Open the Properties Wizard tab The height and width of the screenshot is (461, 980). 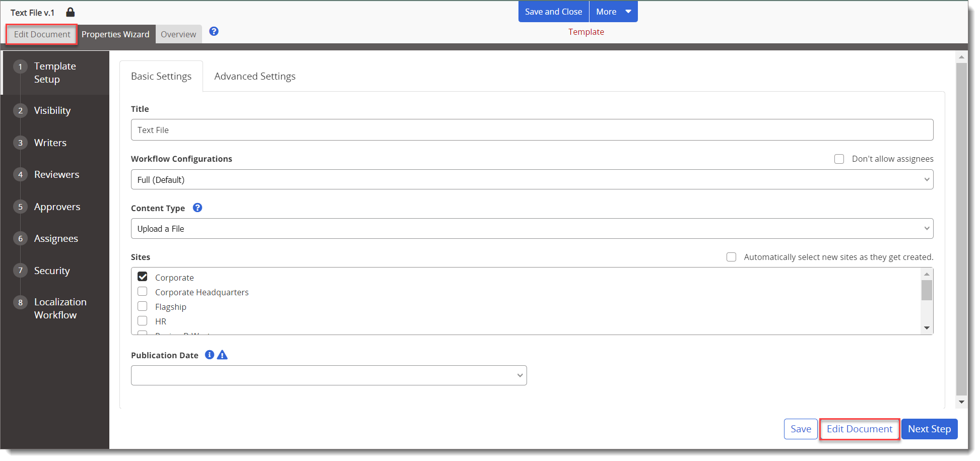115,34
